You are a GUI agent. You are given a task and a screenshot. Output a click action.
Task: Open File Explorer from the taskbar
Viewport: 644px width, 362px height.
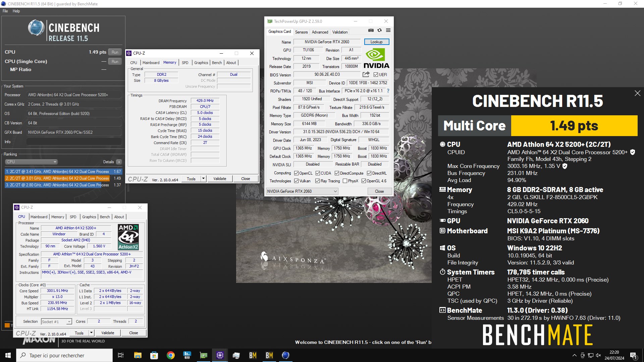(x=138, y=355)
